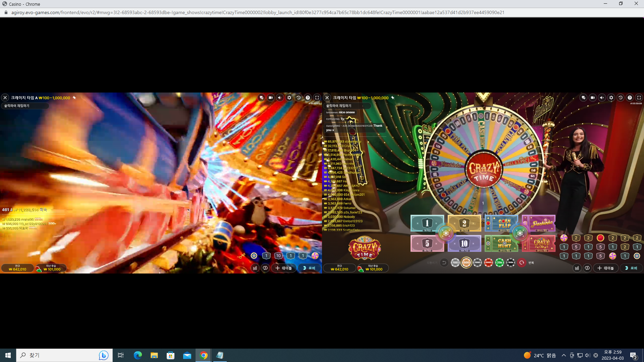Close the right Crazy Time game panel

327,98
